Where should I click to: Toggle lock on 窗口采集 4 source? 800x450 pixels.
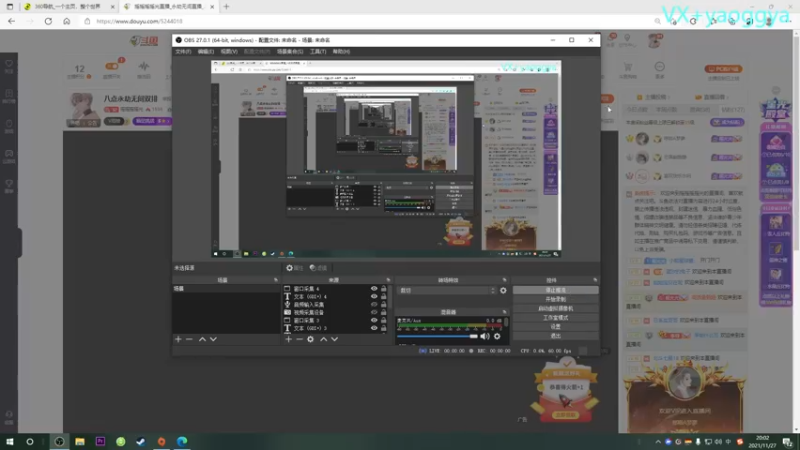(384, 289)
